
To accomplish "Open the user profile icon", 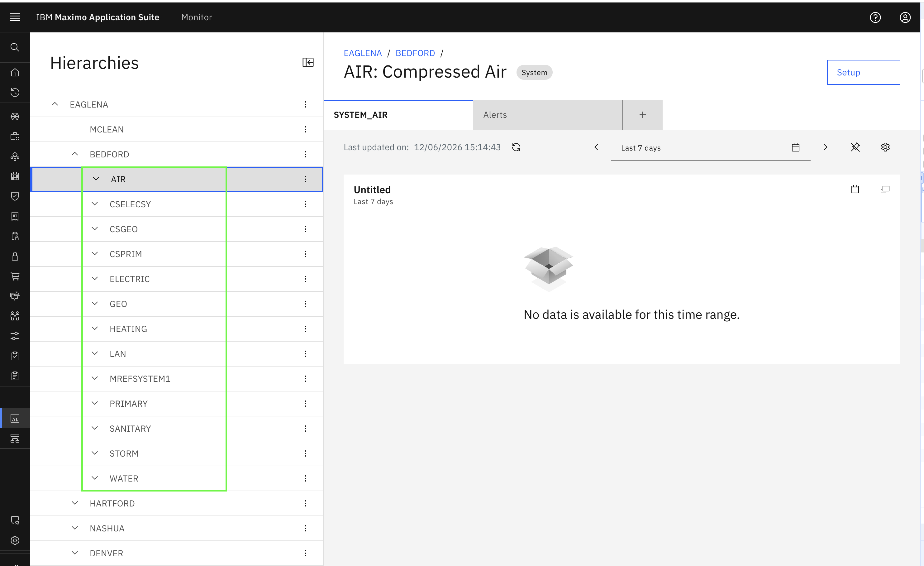I will coord(905,17).
